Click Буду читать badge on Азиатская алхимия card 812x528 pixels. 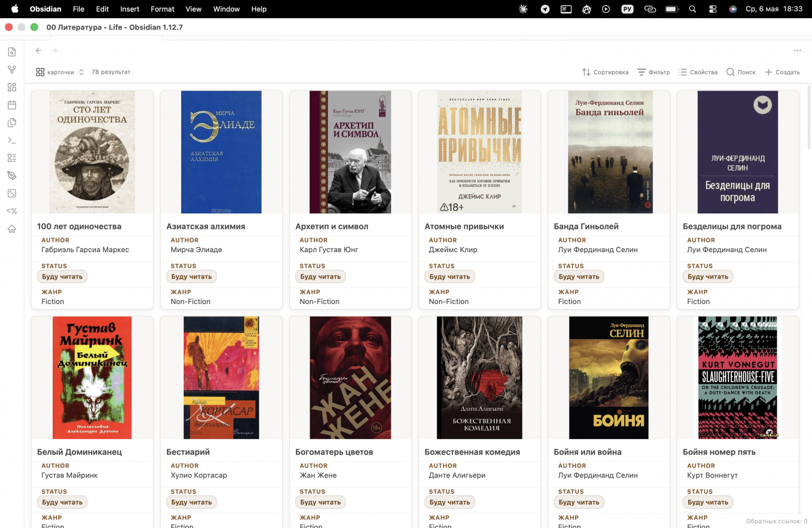(x=192, y=277)
